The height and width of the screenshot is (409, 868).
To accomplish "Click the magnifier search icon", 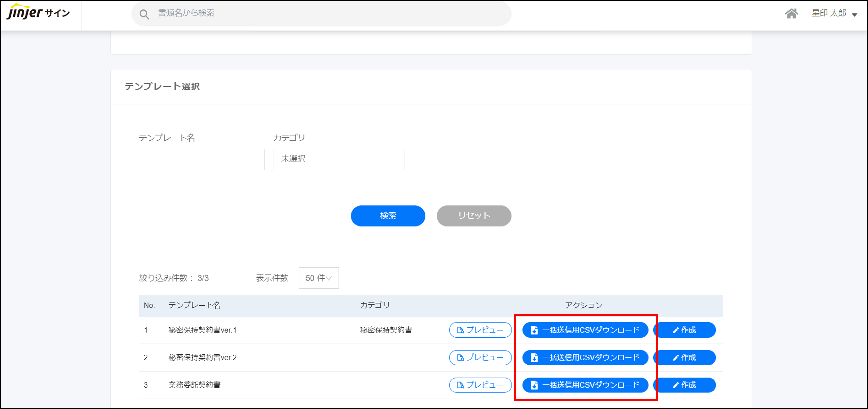I will coord(144,14).
